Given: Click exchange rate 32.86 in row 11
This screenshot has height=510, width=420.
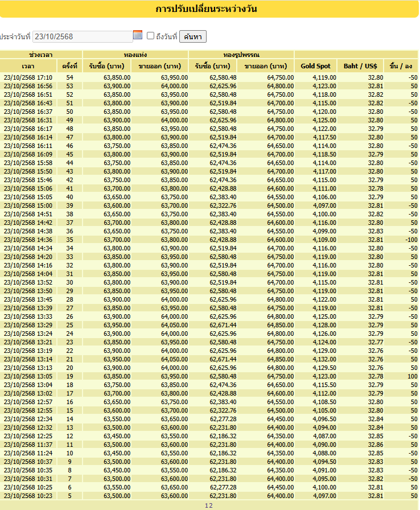Looking at the screenshot, I should pyautogui.click(x=376, y=445).
